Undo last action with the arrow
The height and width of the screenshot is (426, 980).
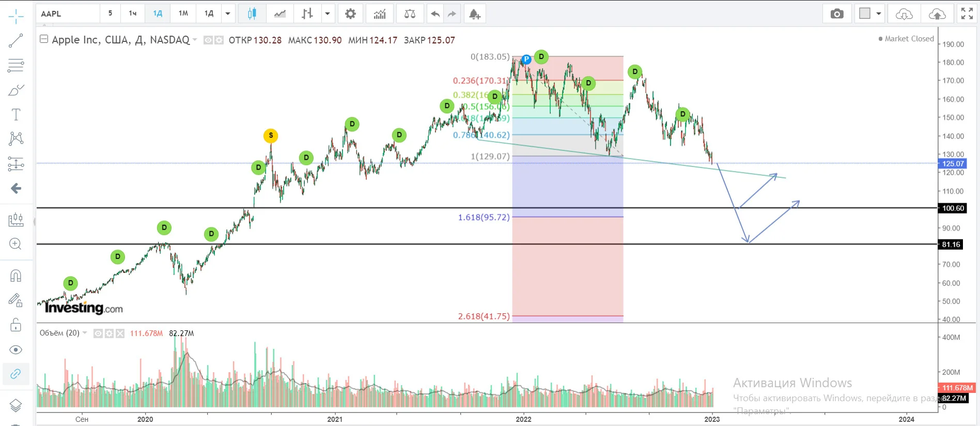click(435, 13)
